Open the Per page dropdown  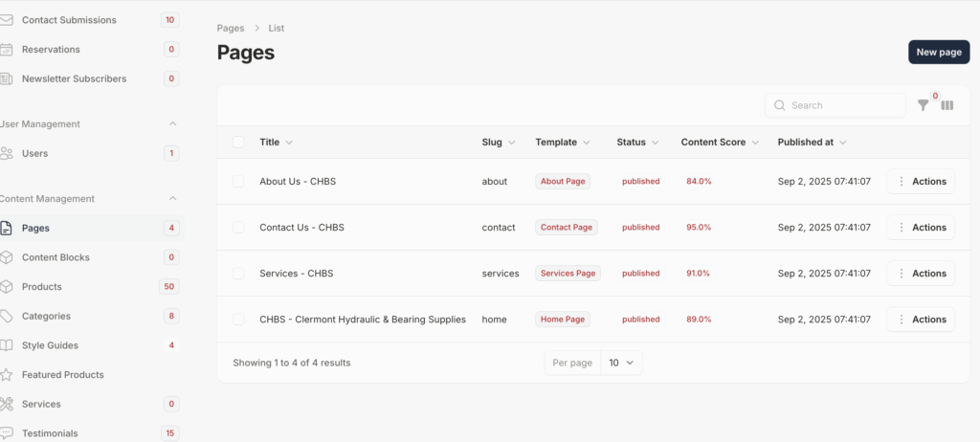(x=621, y=363)
